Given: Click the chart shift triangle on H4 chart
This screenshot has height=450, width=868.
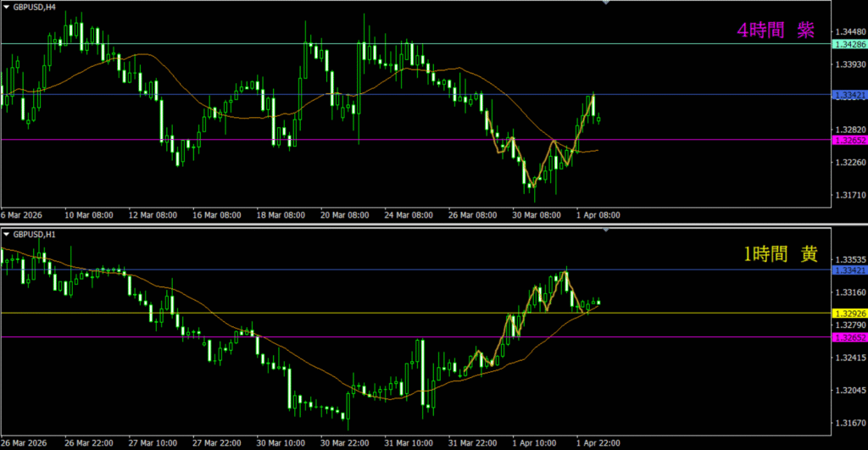Looking at the screenshot, I should pyautogui.click(x=604, y=3).
